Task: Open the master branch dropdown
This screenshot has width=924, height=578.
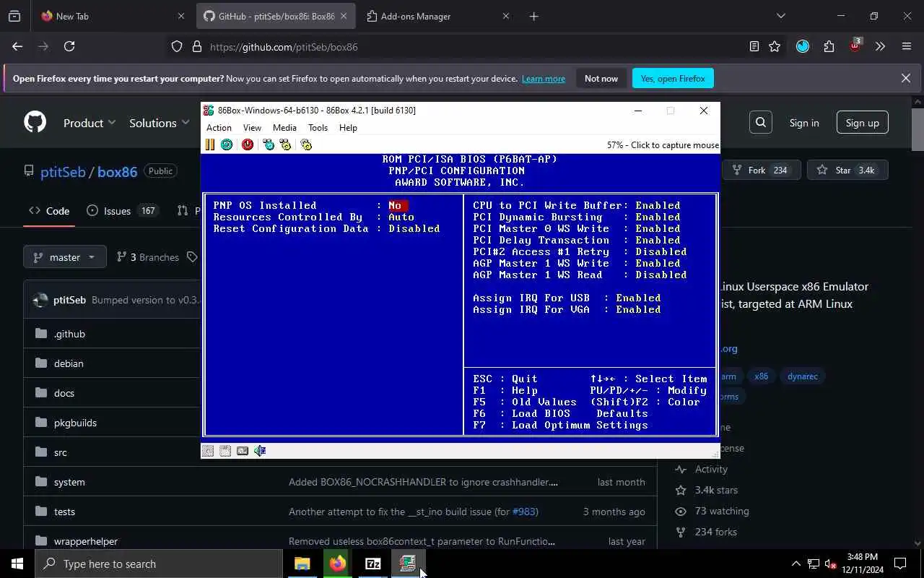Action: (x=65, y=257)
